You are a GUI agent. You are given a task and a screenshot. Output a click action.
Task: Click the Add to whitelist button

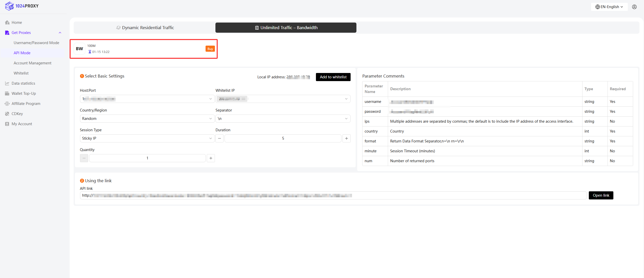[333, 77]
